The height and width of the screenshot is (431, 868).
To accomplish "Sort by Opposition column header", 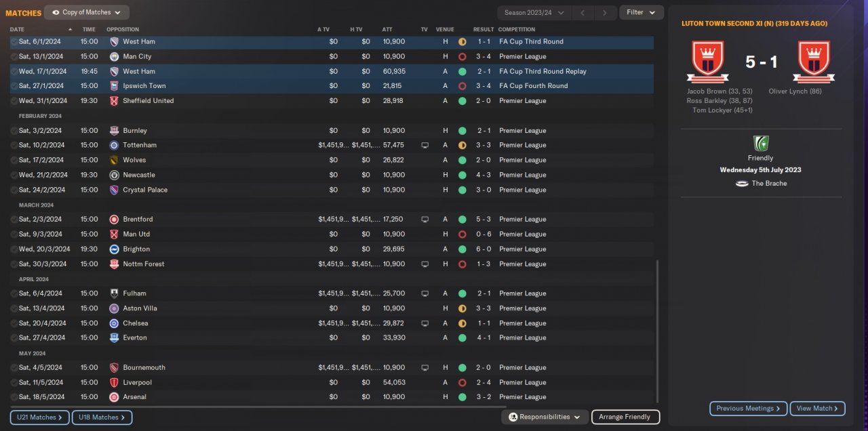I will click(123, 30).
